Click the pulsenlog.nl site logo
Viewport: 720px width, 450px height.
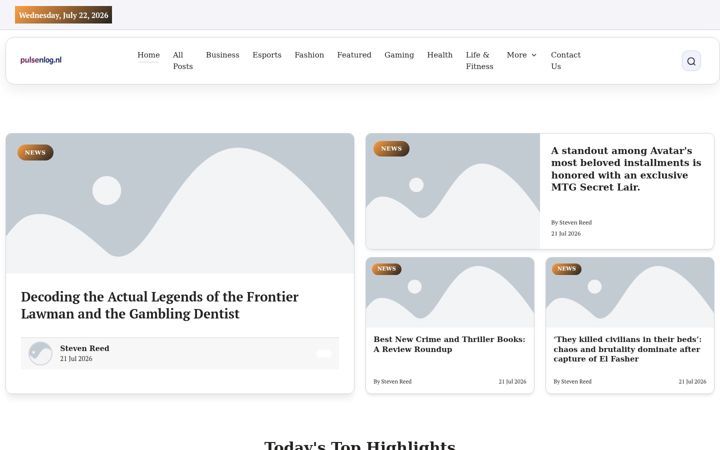[41, 60]
